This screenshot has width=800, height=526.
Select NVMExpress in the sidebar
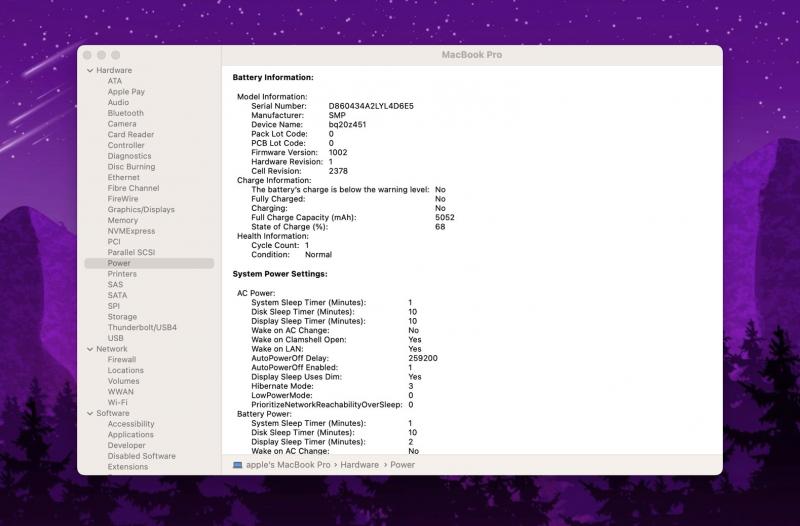(131, 231)
